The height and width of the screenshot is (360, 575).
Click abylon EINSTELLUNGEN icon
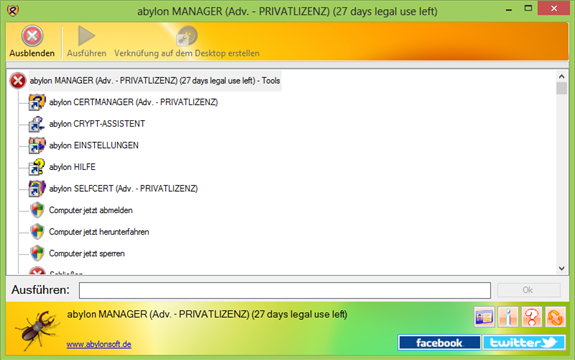pos(37,146)
